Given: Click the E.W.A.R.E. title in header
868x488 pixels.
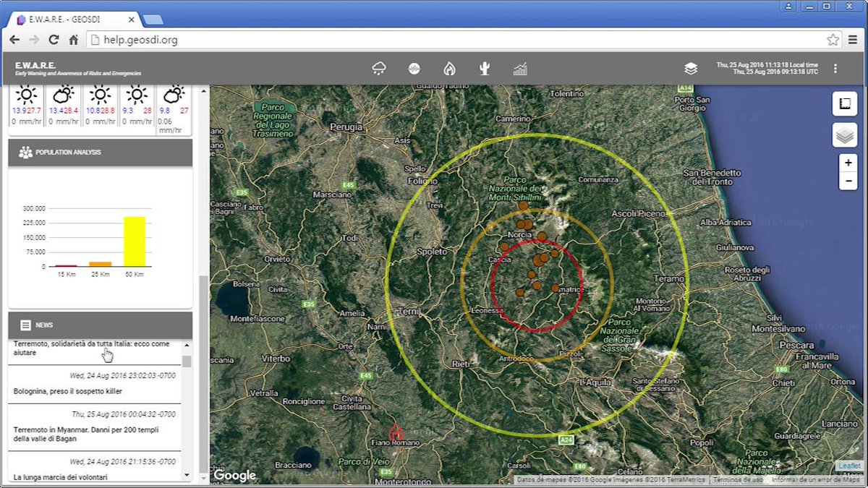Looking at the screenshot, I should [x=36, y=66].
